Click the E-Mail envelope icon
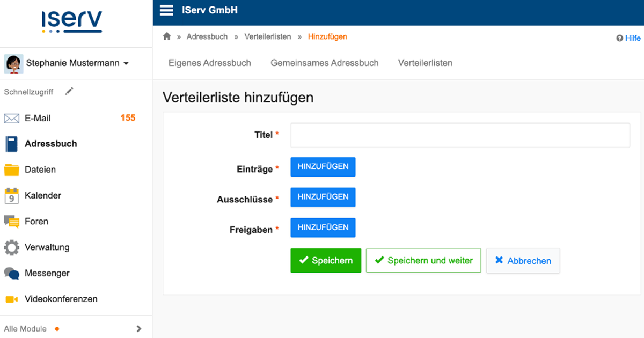644x338 pixels. [12, 118]
